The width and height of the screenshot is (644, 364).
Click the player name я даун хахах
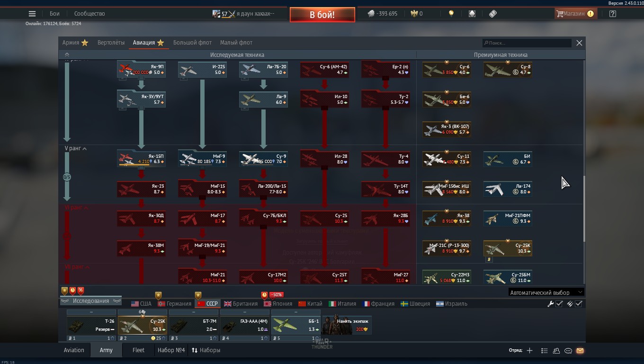point(255,14)
